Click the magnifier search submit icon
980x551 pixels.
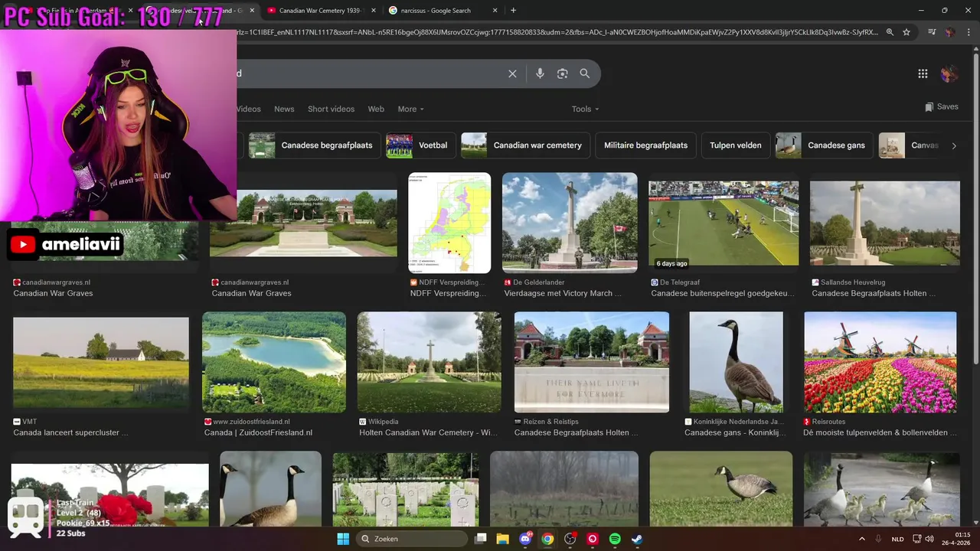coord(585,73)
